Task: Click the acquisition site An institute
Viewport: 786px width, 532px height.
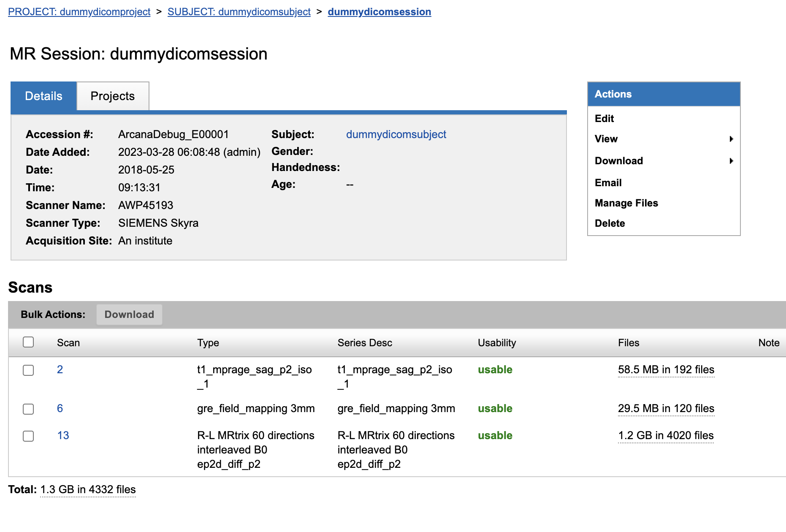Action: point(145,241)
